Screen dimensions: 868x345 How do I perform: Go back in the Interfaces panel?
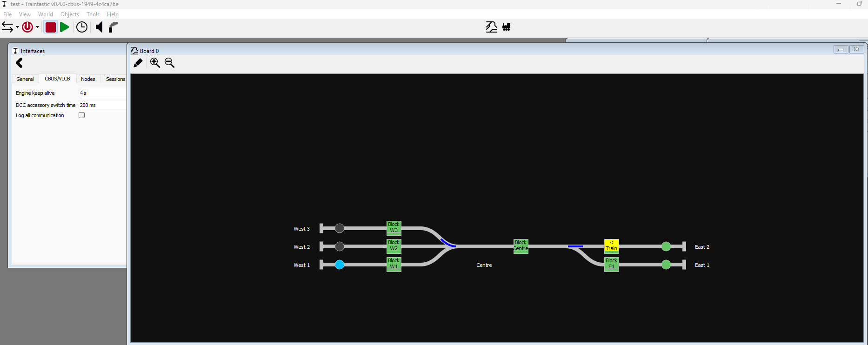point(20,63)
